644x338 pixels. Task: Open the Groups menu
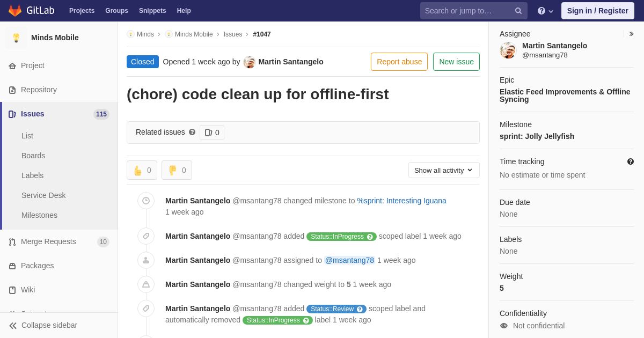[x=116, y=11]
